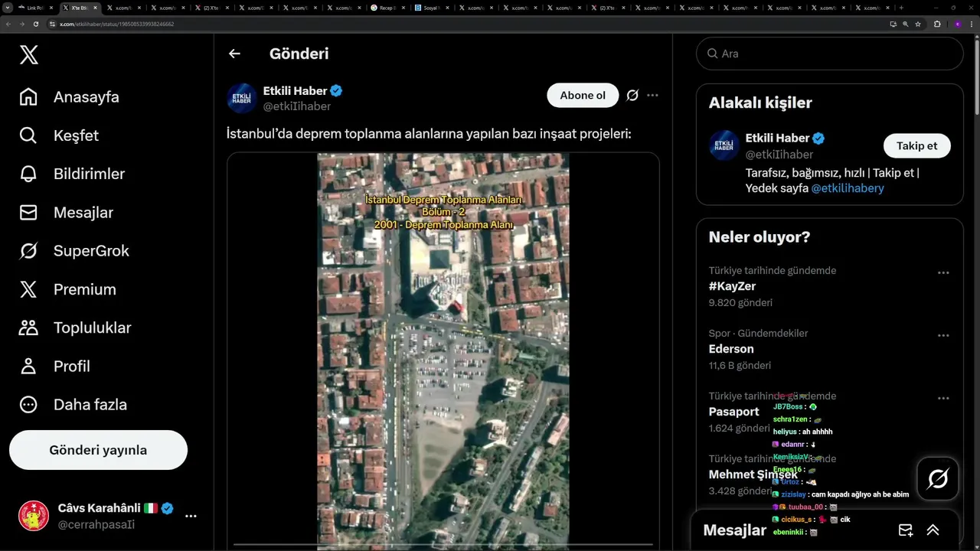Open @etkiIihaber handle on post
980x551 pixels.
coord(297,106)
